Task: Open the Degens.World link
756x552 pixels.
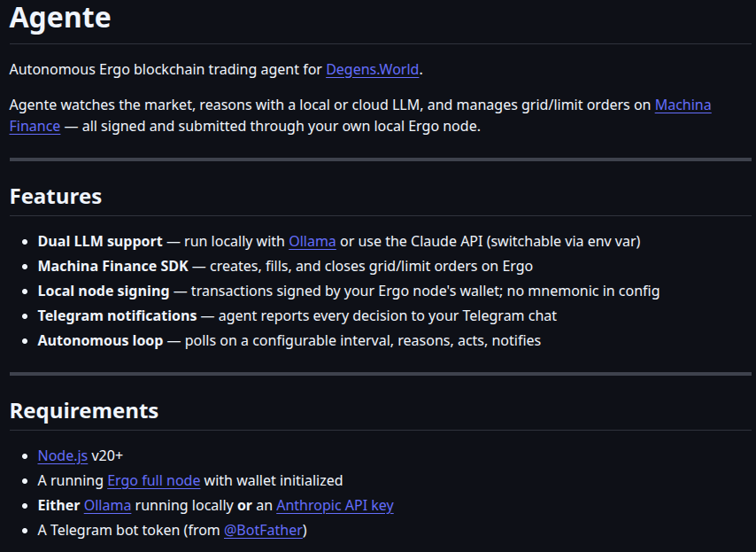Action: (372, 69)
